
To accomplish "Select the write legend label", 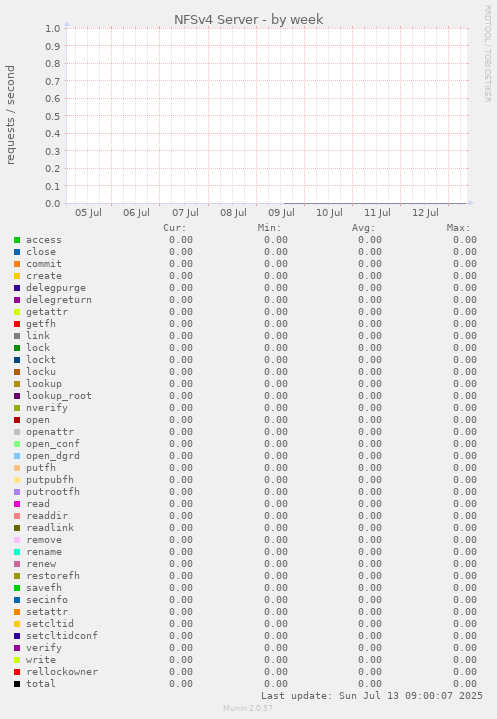I will click(x=41, y=660).
